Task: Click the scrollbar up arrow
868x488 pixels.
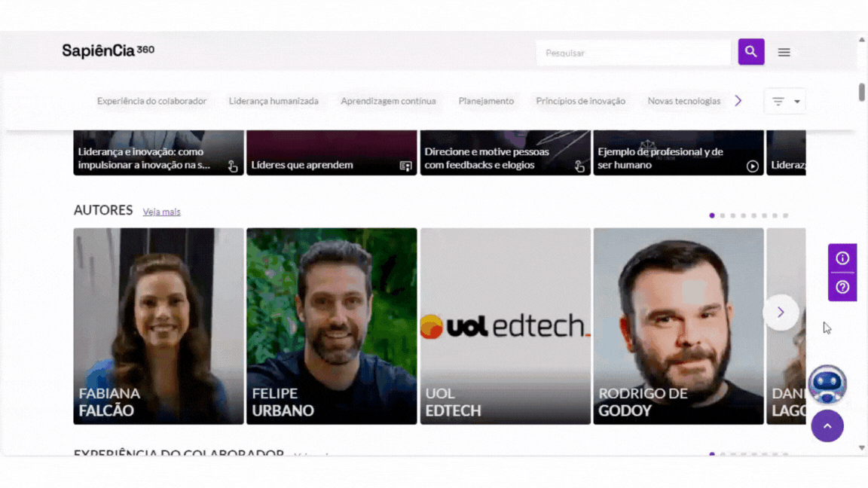Action: (x=861, y=40)
